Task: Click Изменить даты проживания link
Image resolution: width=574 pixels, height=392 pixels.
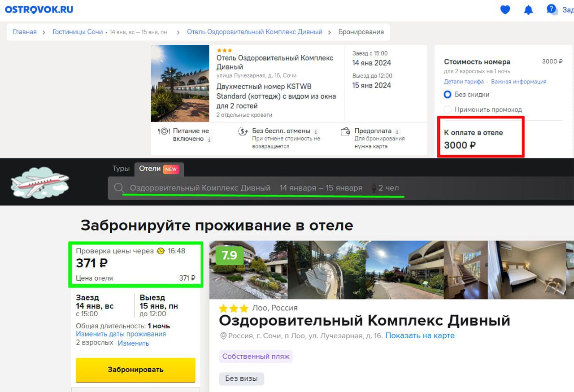Action: point(121,334)
